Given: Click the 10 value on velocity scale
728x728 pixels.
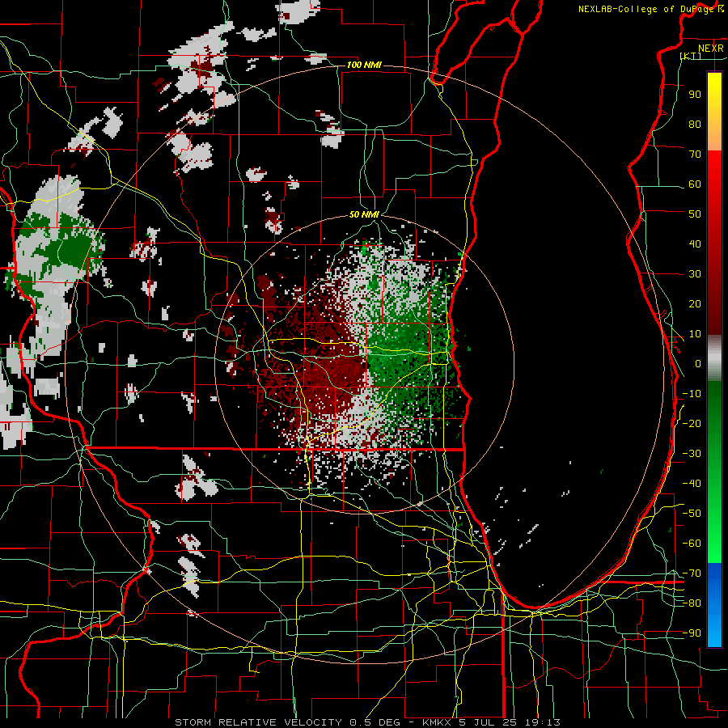Looking at the screenshot, I should (x=695, y=334).
